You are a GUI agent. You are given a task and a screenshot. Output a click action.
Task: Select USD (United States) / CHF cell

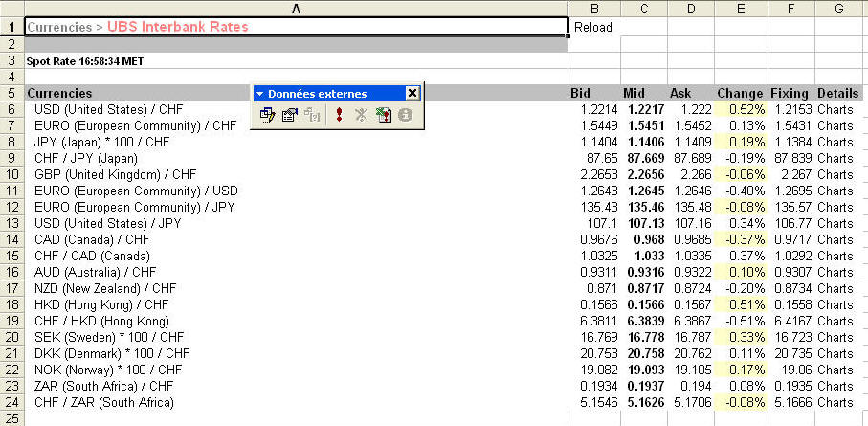(x=296, y=110)
